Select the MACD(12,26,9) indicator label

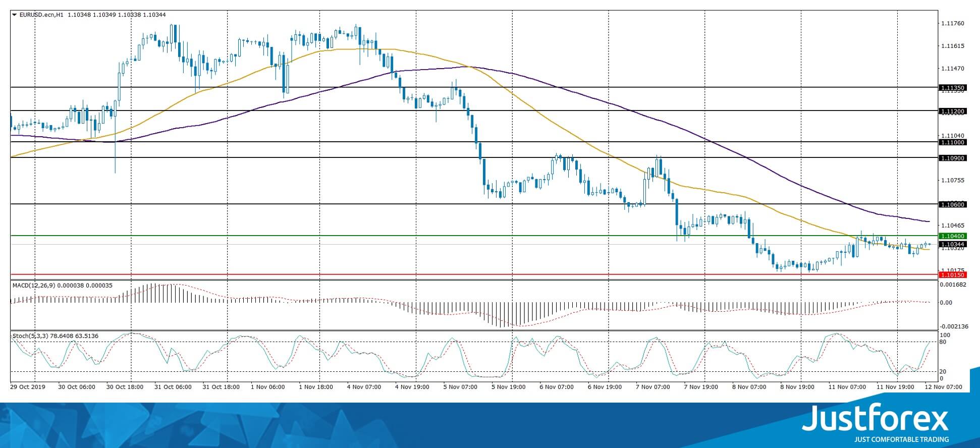point(34,286)
